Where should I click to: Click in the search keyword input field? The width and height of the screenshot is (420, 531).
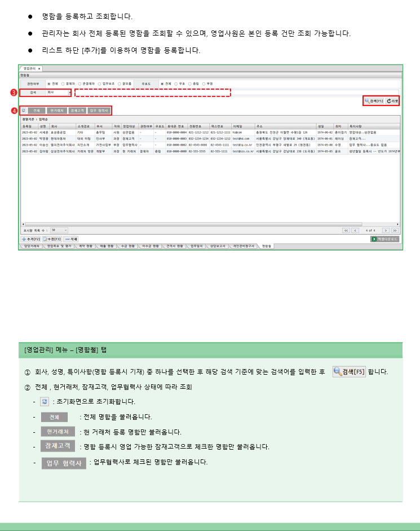click(236, 93)
